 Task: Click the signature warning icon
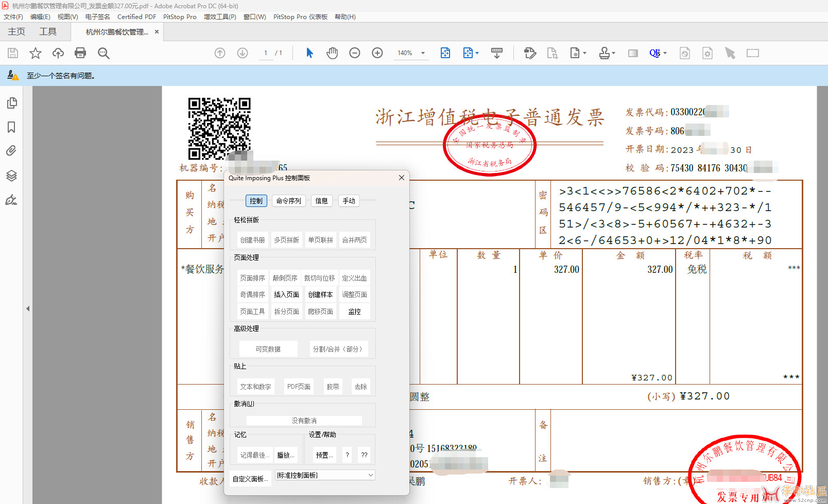click(x=13, y=76)
